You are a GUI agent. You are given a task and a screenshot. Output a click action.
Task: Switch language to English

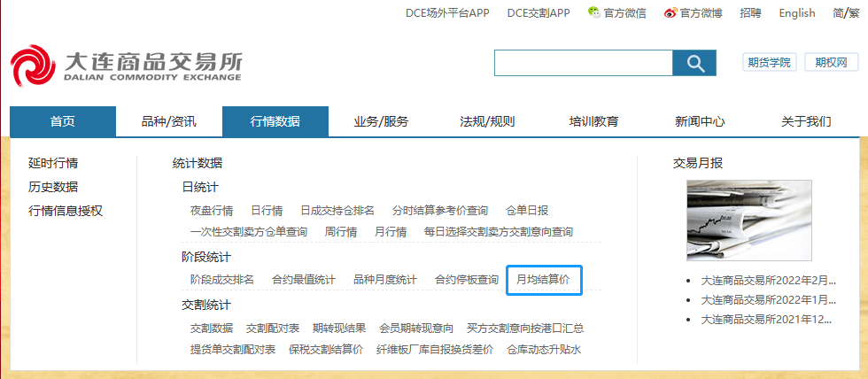796,12
